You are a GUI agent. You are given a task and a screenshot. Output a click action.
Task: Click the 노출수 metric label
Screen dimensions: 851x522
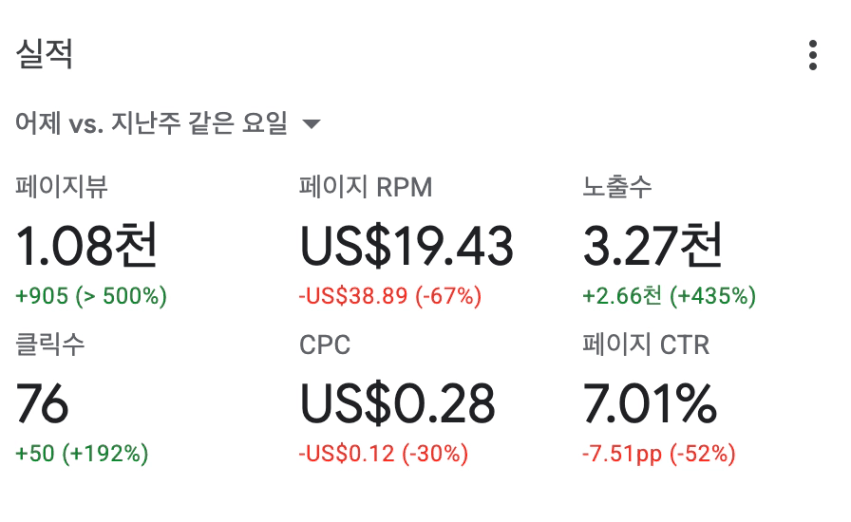(617, 187)
